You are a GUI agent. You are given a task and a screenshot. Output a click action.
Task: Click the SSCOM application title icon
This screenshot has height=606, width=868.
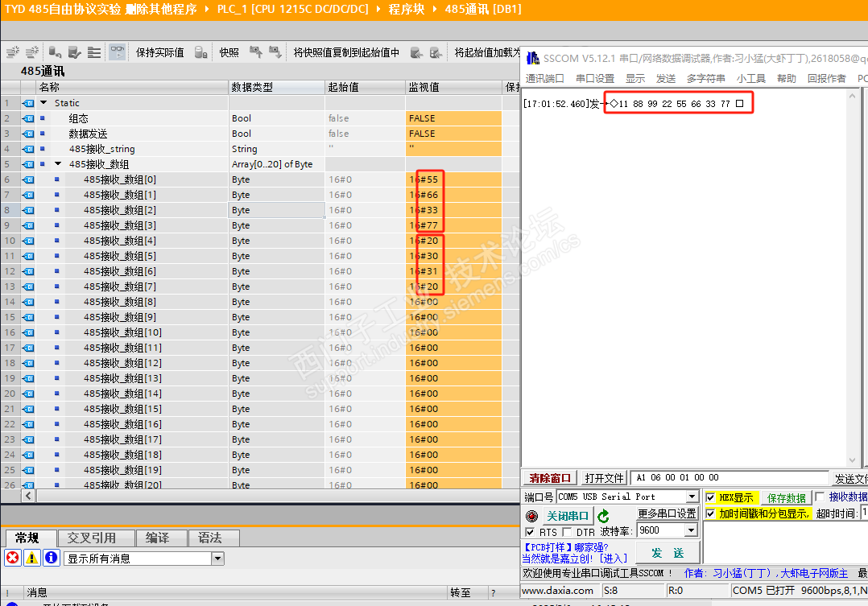coord(532,58)
